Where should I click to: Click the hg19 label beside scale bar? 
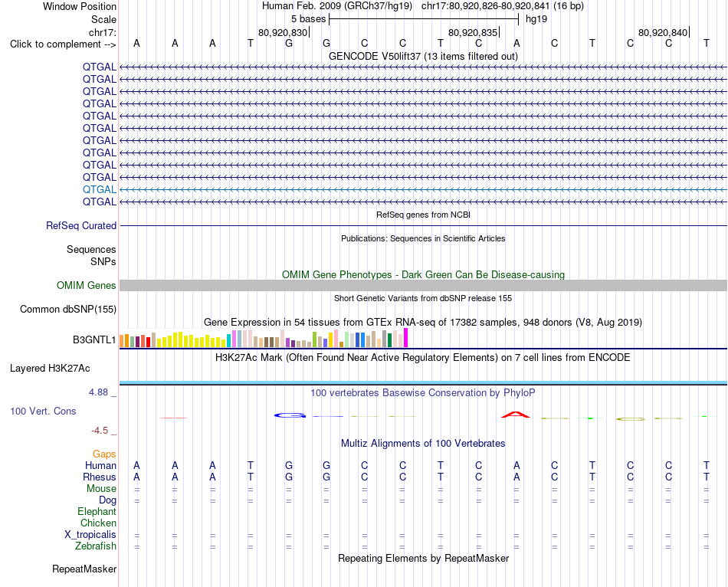pyautogui.click(x=536, y=19)
